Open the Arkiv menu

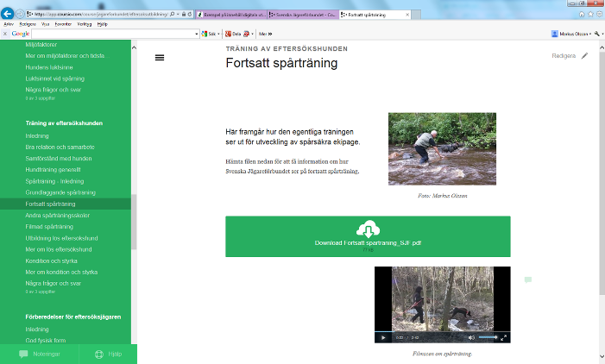pos(9,24)
